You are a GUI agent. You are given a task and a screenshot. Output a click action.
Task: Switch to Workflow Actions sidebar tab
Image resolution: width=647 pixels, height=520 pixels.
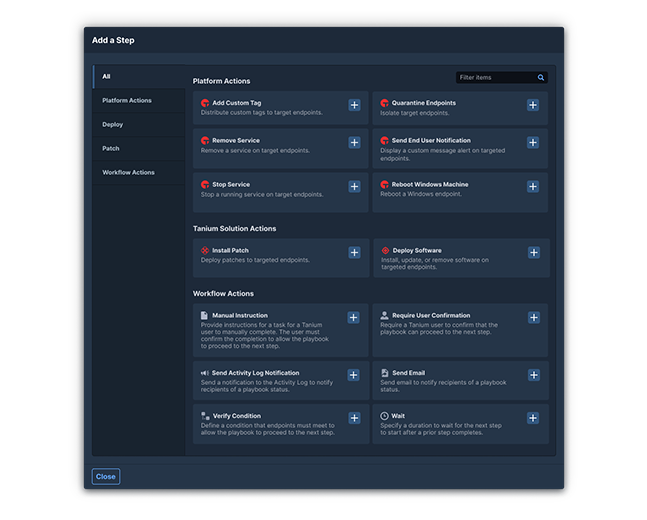pos(139,172)
